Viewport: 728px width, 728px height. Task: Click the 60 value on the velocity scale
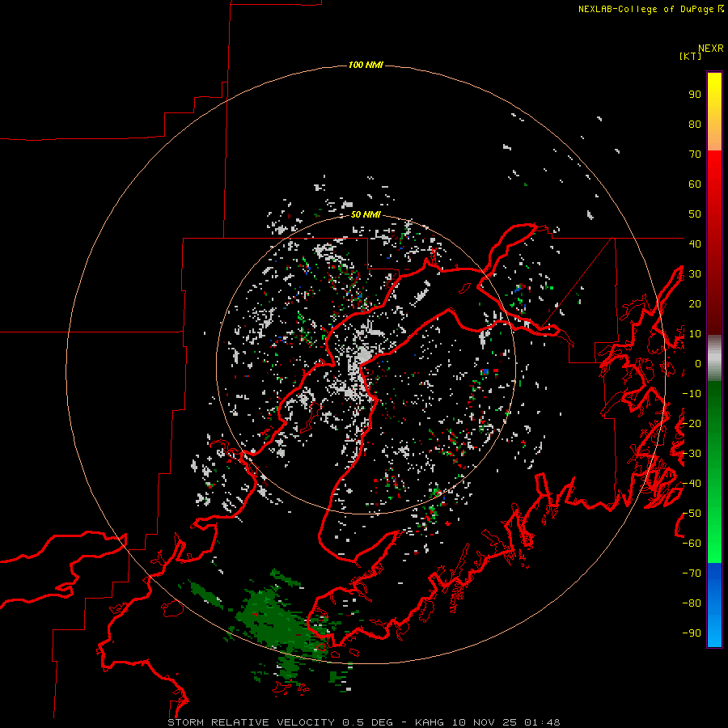(x=695, y=184)
